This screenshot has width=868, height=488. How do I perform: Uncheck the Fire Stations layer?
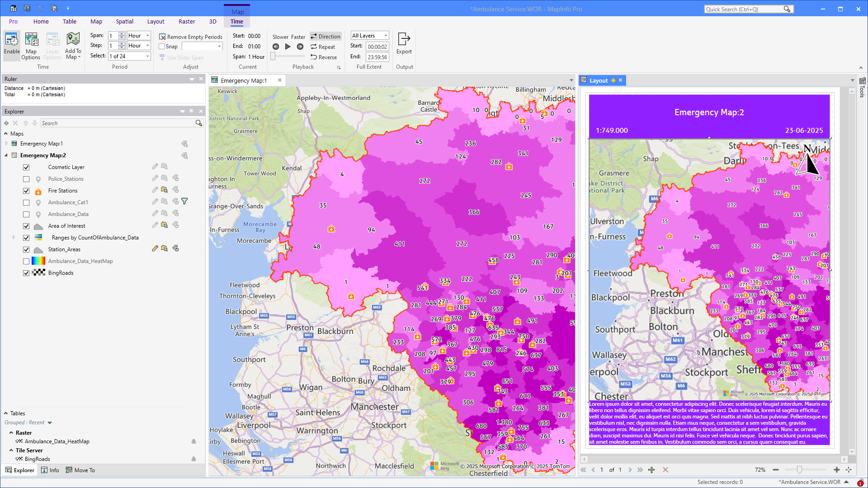coord(26,191)
